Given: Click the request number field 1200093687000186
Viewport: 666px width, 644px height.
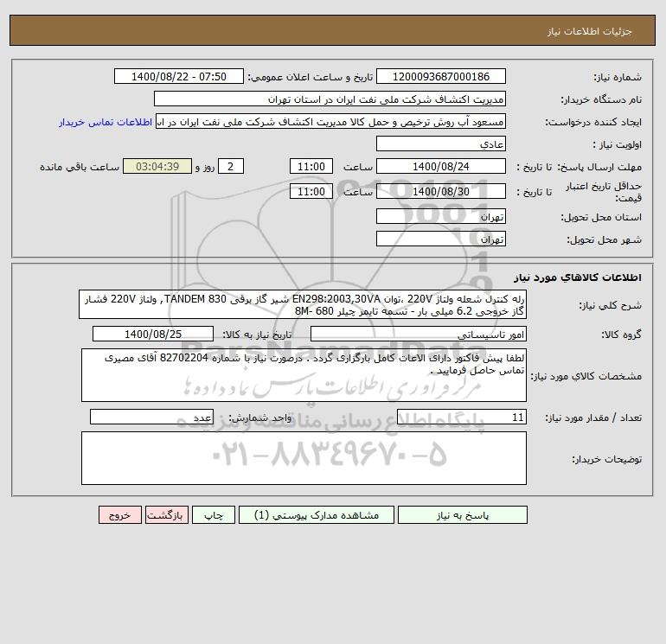Looking at the screenshot, I should click(x=441, y=76).
